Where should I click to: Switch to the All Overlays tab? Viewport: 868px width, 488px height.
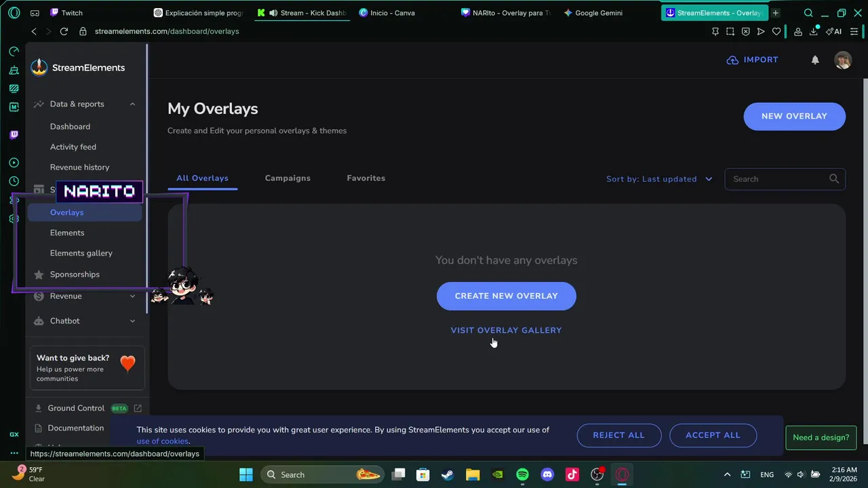pos(202,178)
